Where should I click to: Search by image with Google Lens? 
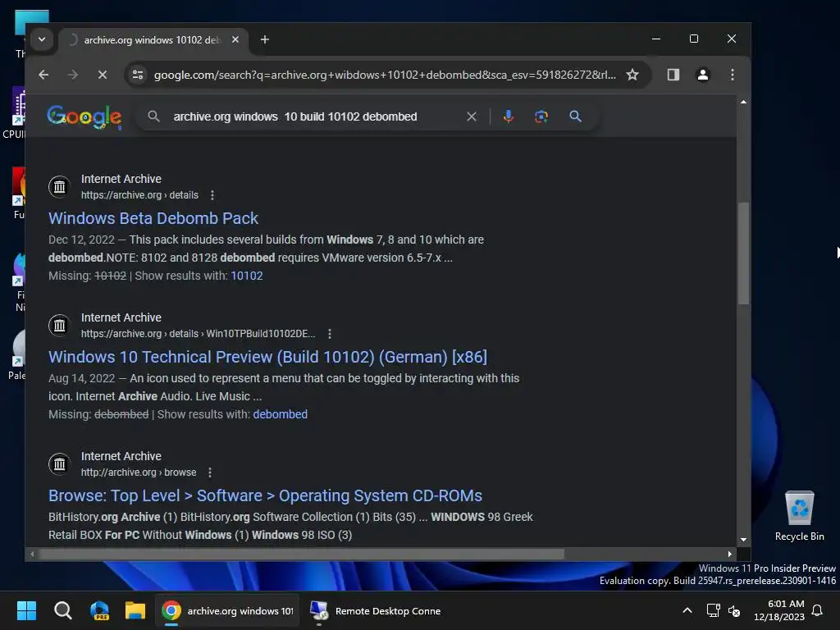pos(541,116)
